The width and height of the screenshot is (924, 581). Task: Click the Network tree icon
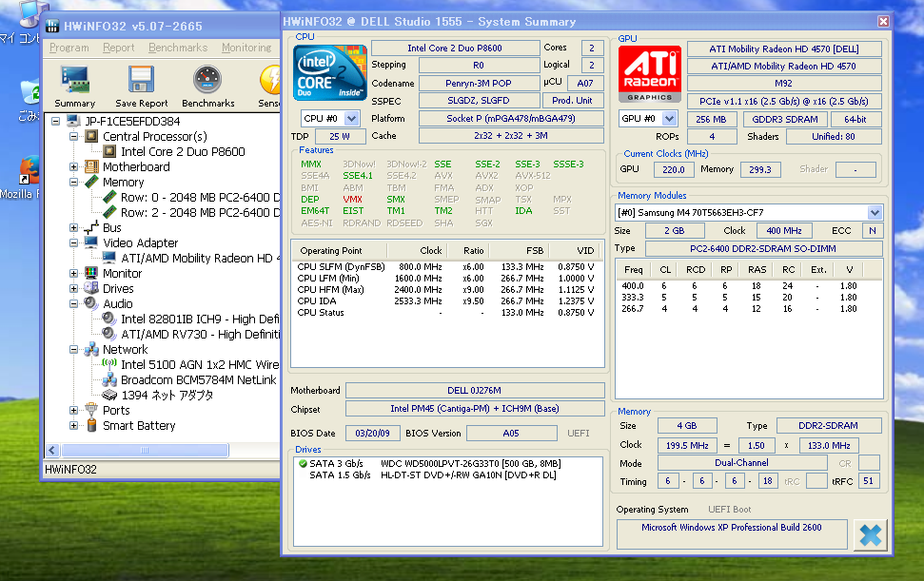pos(91,349)
